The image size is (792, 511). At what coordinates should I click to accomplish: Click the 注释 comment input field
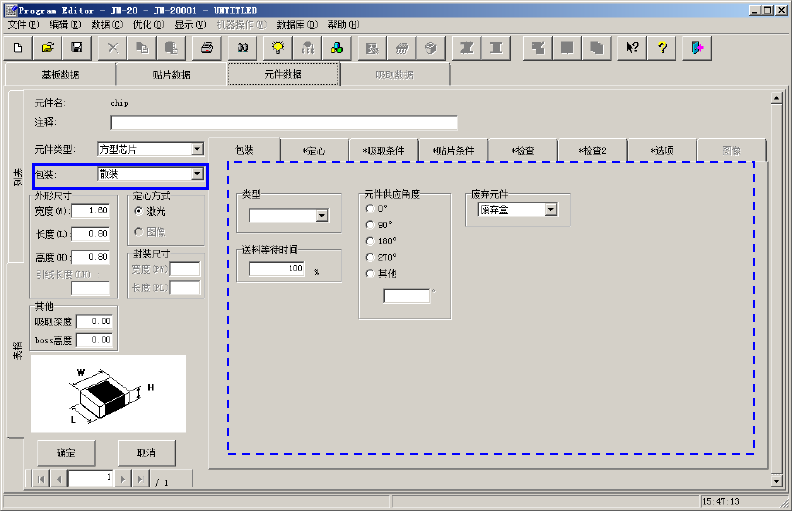[283, 123]
